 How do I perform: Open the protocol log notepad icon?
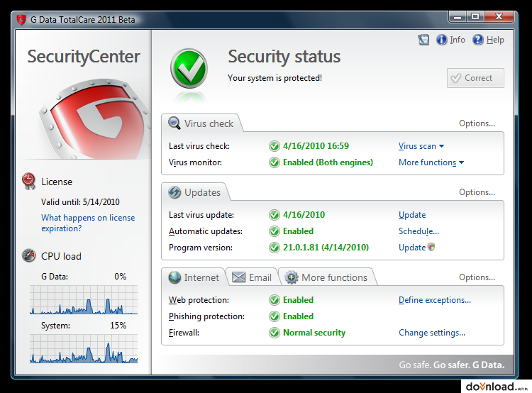(423, 40)
